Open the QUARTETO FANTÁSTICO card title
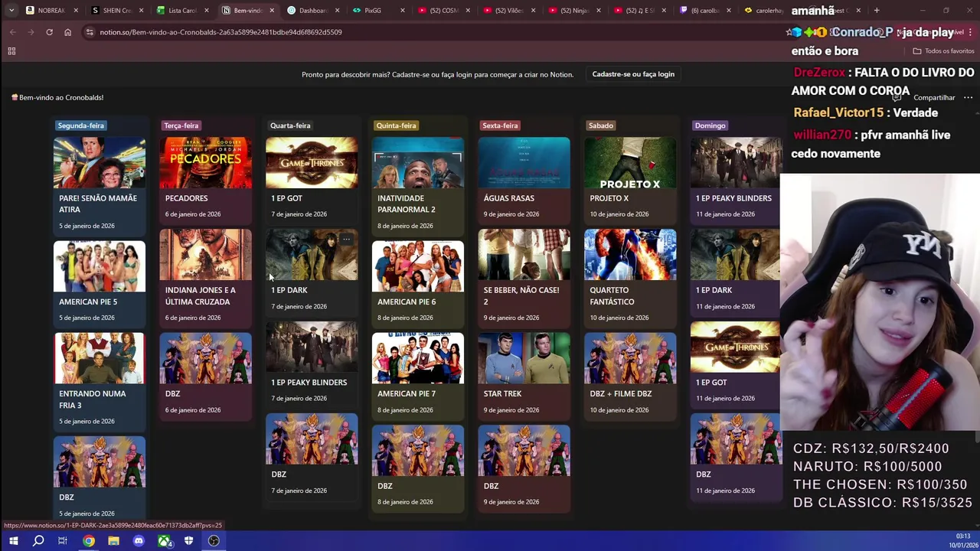The width and height of the screenshot is (980, 551). tap(612, 295)
